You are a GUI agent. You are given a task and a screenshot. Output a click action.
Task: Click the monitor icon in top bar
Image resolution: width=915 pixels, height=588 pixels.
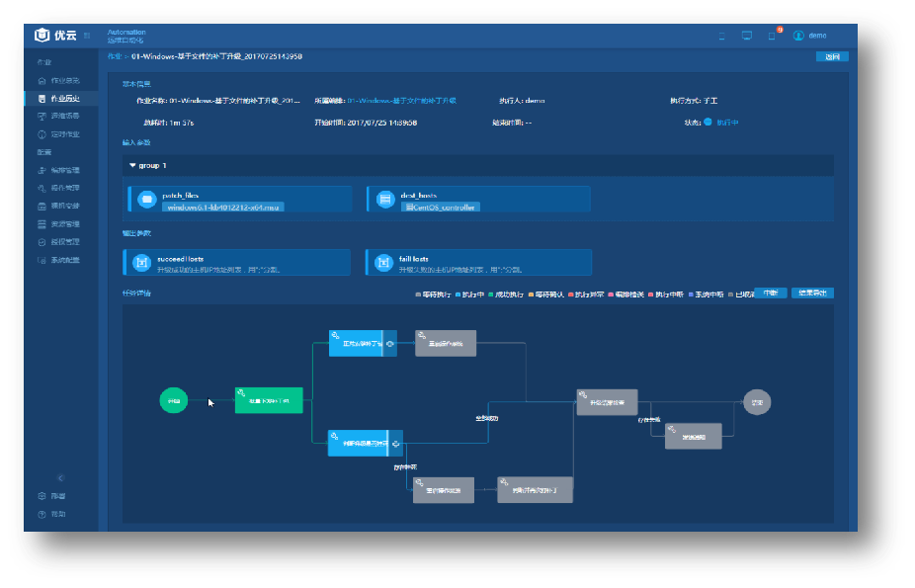(747, 36)
